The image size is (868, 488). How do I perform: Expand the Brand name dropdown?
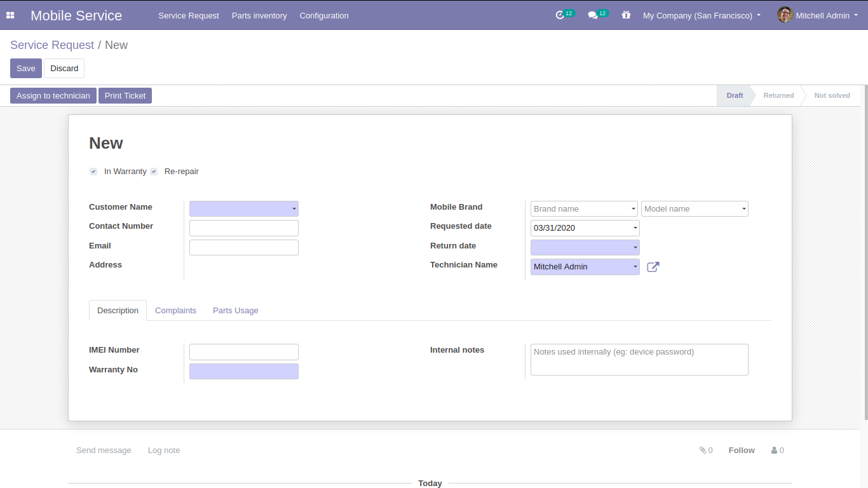tap(633, 209)
